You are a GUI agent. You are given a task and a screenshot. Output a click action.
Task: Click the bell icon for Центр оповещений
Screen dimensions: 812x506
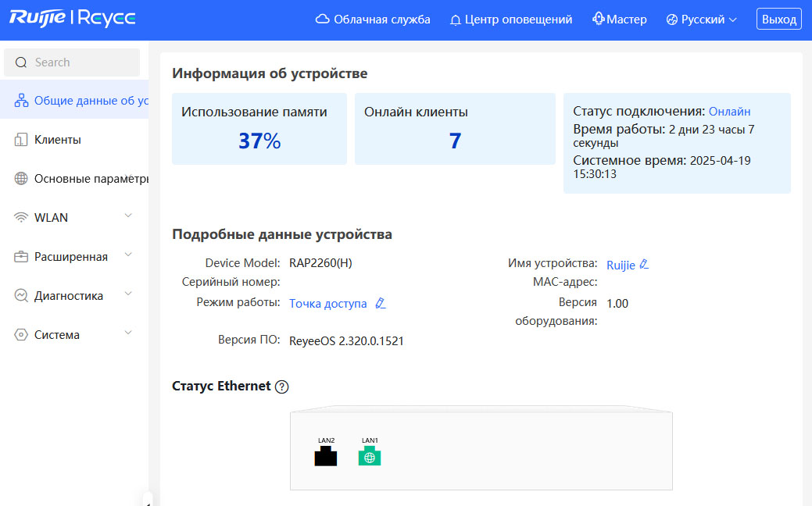tap(456, 20)
